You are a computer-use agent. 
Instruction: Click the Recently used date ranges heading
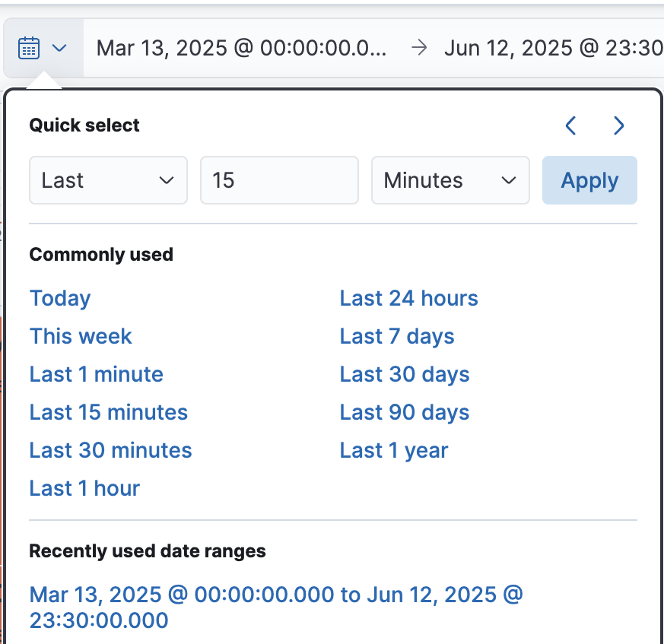[x=148, y=551]
